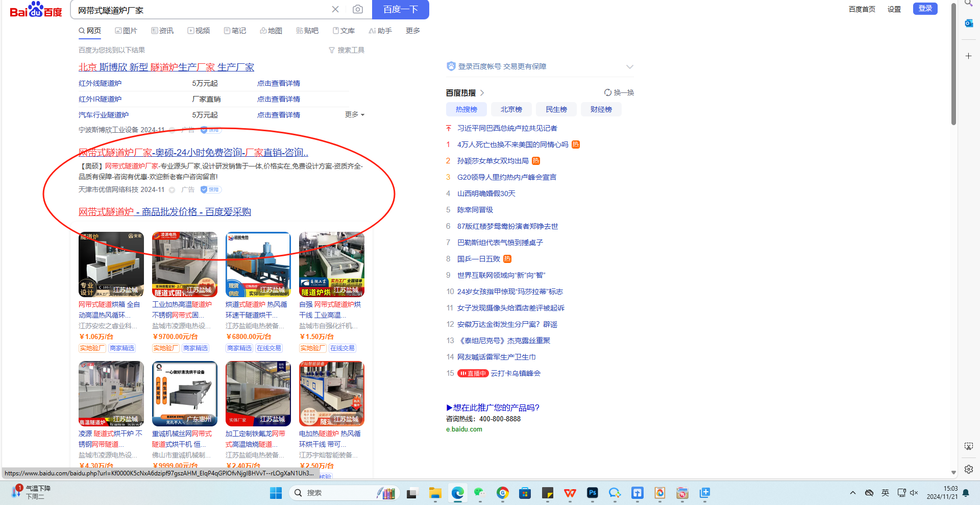Switch to the 图片 search tab

click(126, 31)
